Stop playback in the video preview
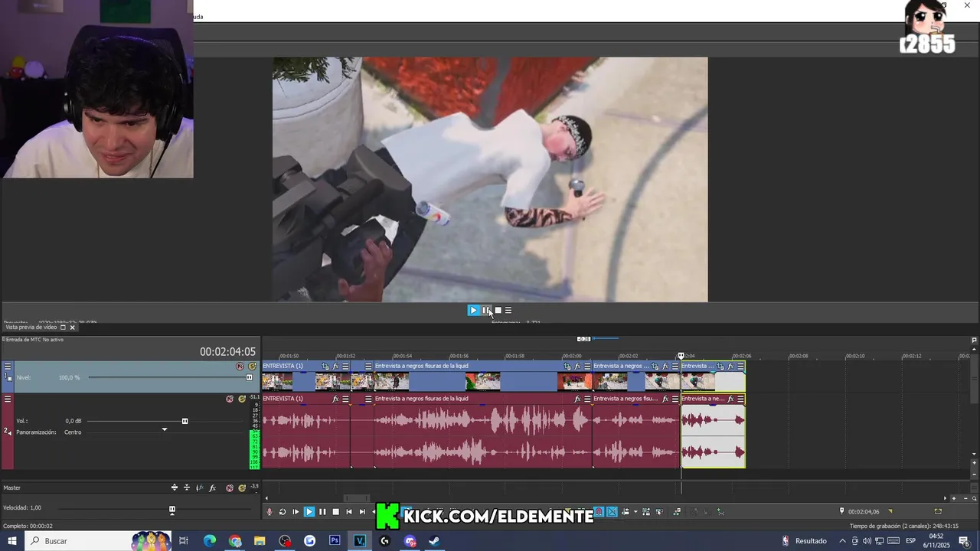 [x=498, y=310]
